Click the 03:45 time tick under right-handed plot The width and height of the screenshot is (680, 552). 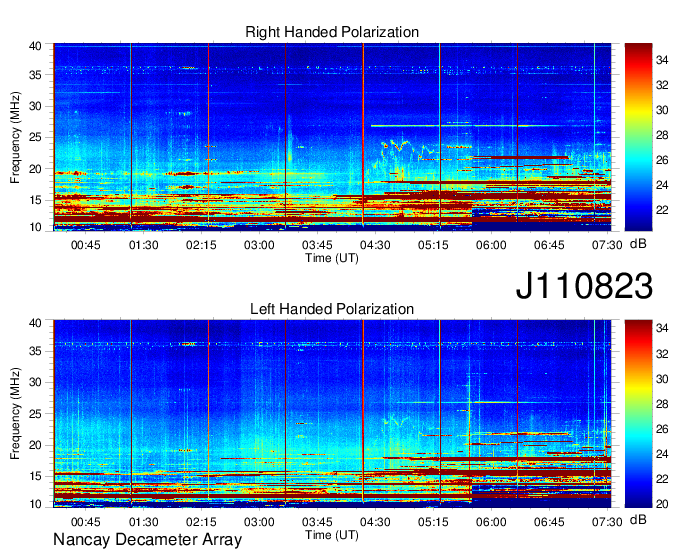(x=317, y=245)
